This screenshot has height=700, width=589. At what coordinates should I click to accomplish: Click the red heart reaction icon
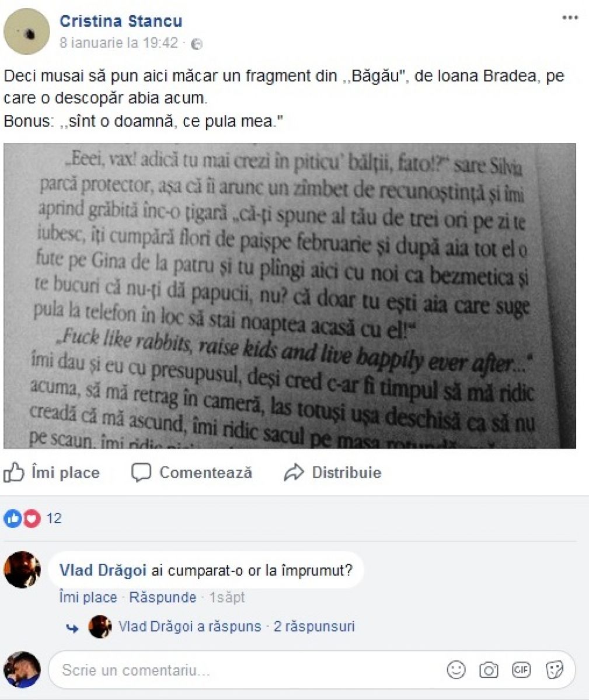point(31,518)
